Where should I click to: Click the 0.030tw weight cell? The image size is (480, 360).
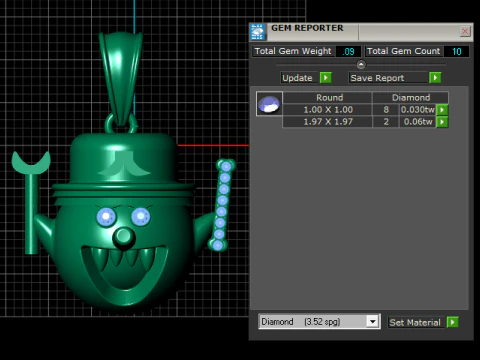tap(418, 110)
